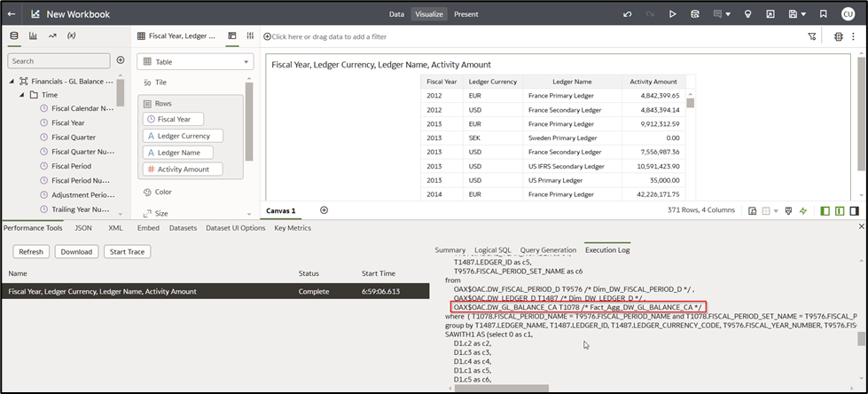Collapse the Time folder in data tree
Viewport: 868px width, 394px height.
tap(22, 94)
